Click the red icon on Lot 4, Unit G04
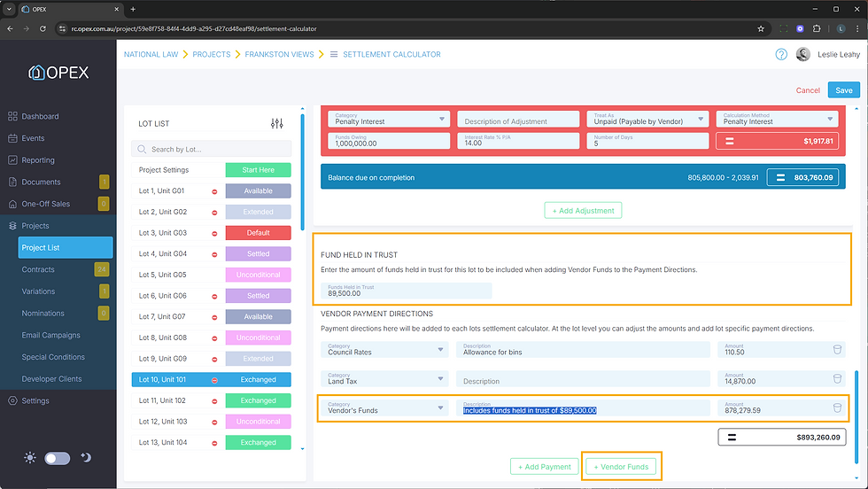 (214, 255)
